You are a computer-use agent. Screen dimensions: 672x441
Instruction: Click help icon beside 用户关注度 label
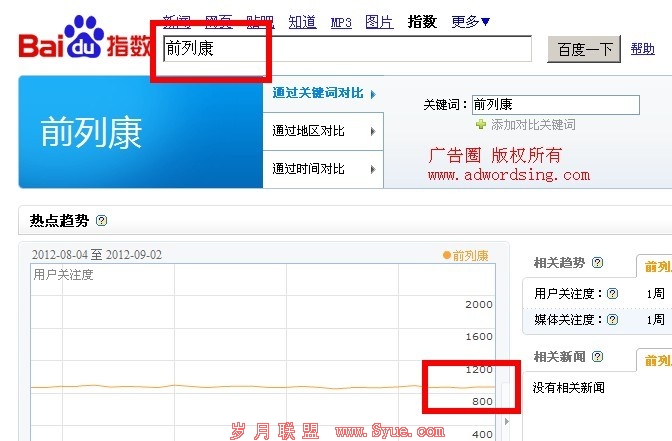612,294
